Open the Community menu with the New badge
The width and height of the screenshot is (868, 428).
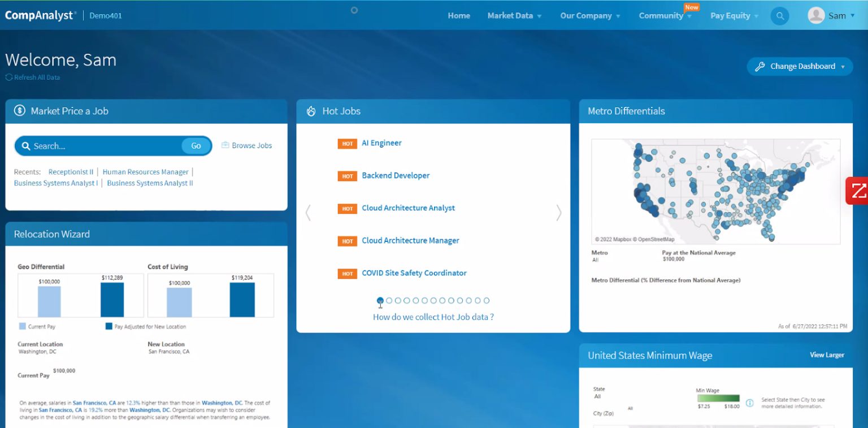coord(662,15)
